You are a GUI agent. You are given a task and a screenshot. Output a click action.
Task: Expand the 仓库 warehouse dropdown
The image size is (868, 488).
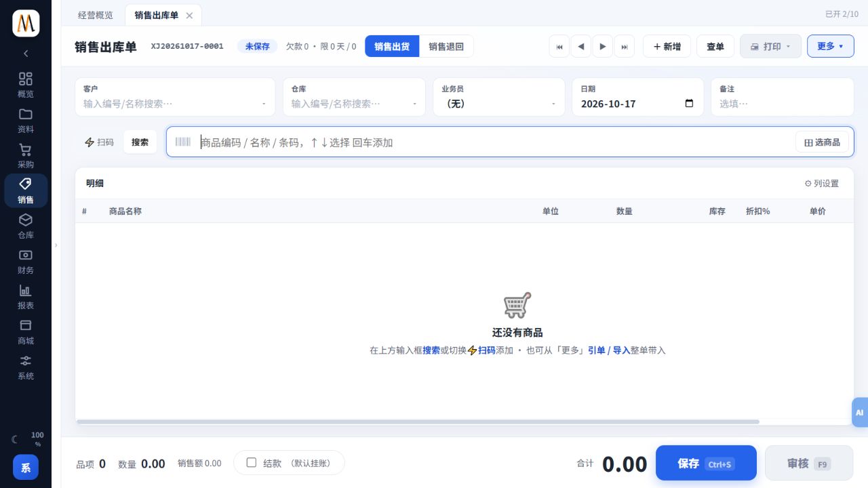[x=414, y=104]
